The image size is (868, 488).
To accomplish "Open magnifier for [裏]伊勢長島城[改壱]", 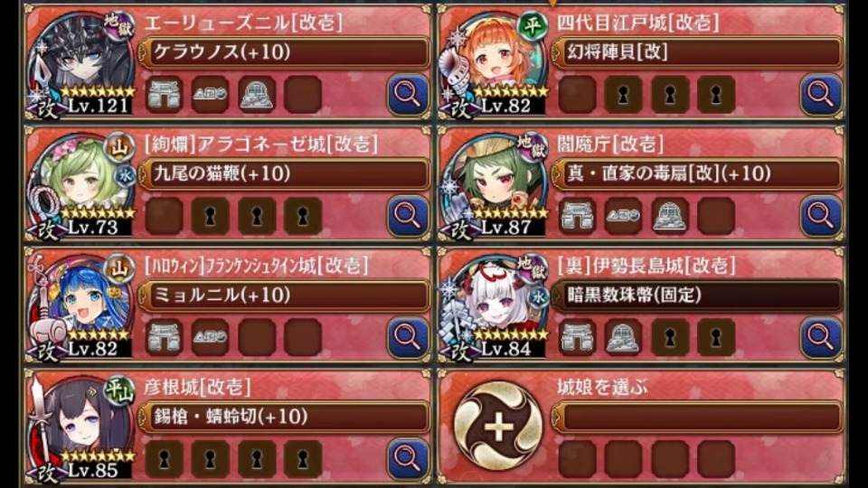I will coord(821,337).
